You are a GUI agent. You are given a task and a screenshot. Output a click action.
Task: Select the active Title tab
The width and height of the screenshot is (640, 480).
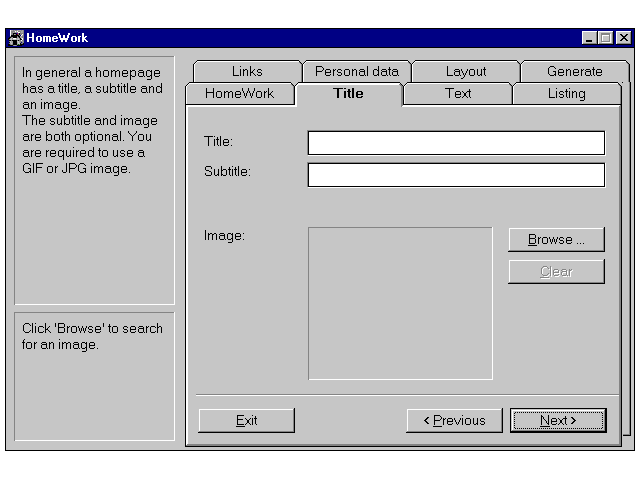(348, 93)
